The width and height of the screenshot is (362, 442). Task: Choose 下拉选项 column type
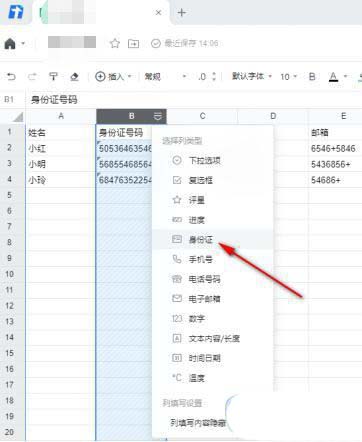coord(212,161)
